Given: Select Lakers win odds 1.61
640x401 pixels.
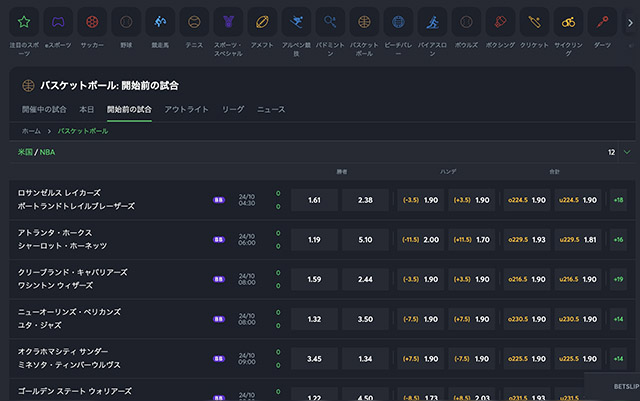Looking at the screenshot, I should 315,200.
